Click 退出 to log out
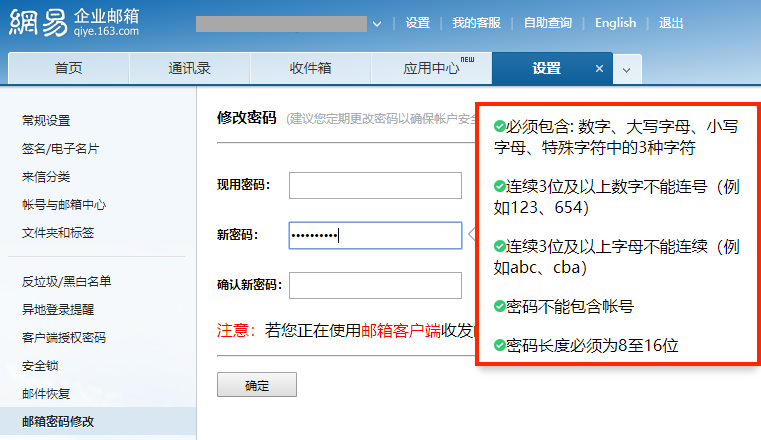761x440 pixels. pos(672,23)
